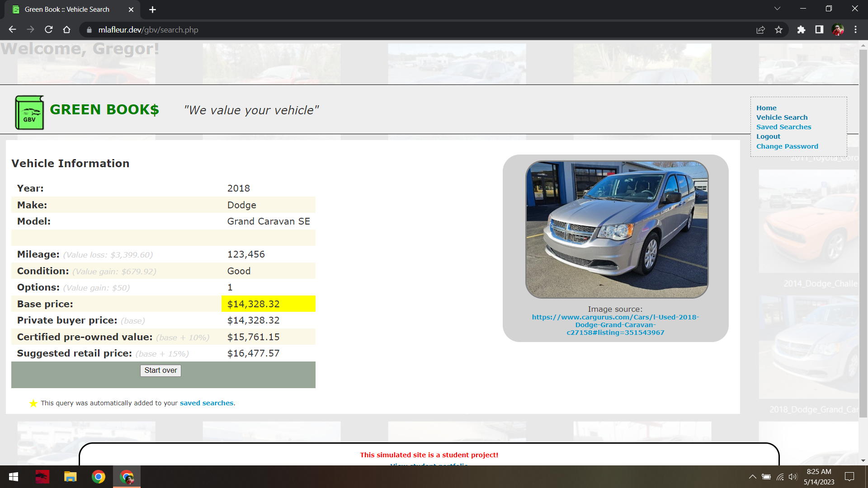Click the share this page icon
The image size is (868, 488).
pyautogui.click(x=760, y=30)
